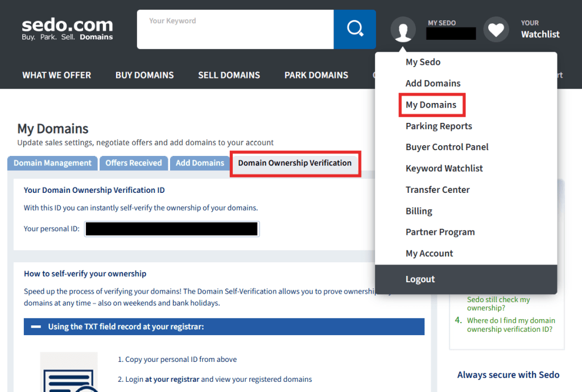Open the Domain Management tab
The image size is (582, 392).
click(x=52, y=163)
